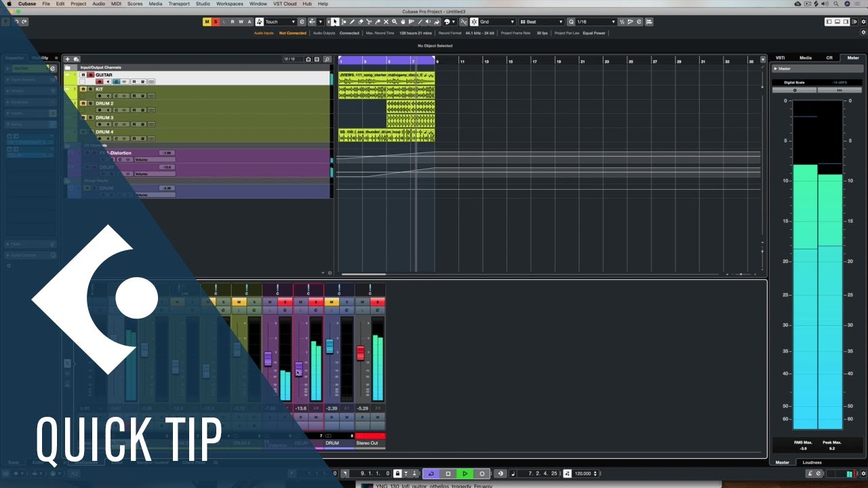Open the color palette dropdown arrow
Image resolution: width=868 pixels, height=488 pixels.
(x=454, y=22)
